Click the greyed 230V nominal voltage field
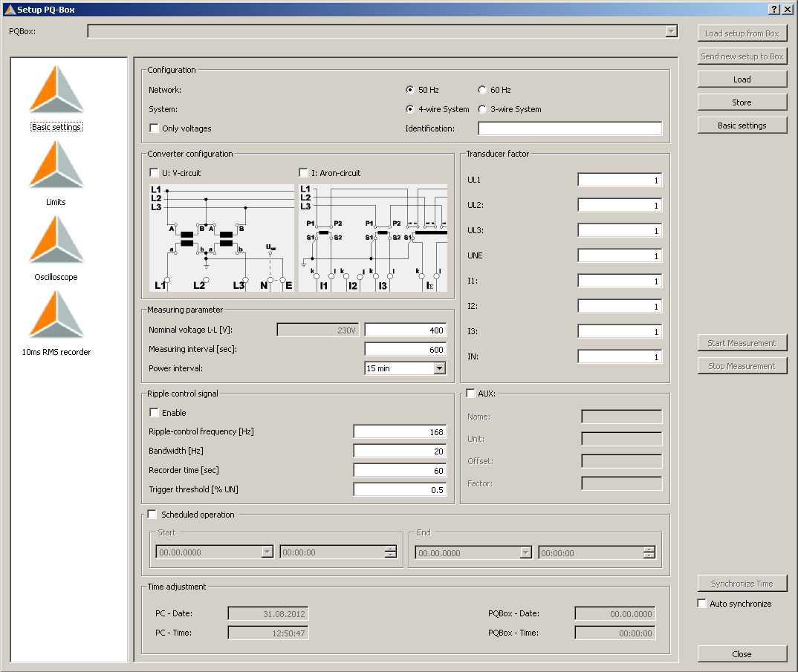798x672 pixels. pos(318,330)
